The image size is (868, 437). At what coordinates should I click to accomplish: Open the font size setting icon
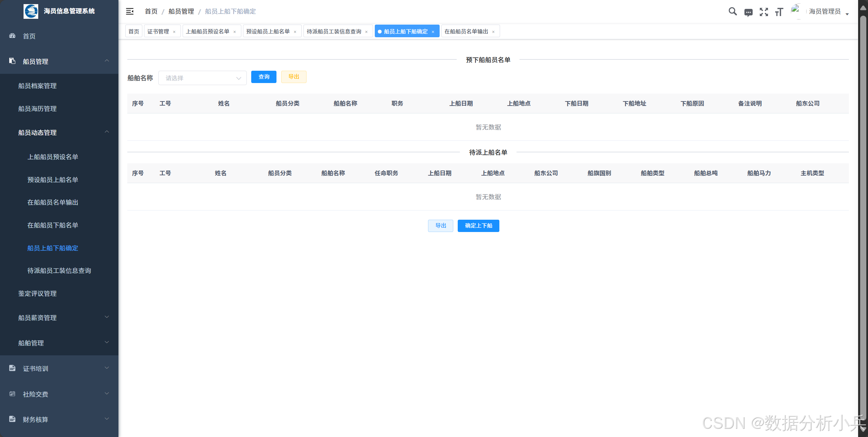(x=779, y=12)
